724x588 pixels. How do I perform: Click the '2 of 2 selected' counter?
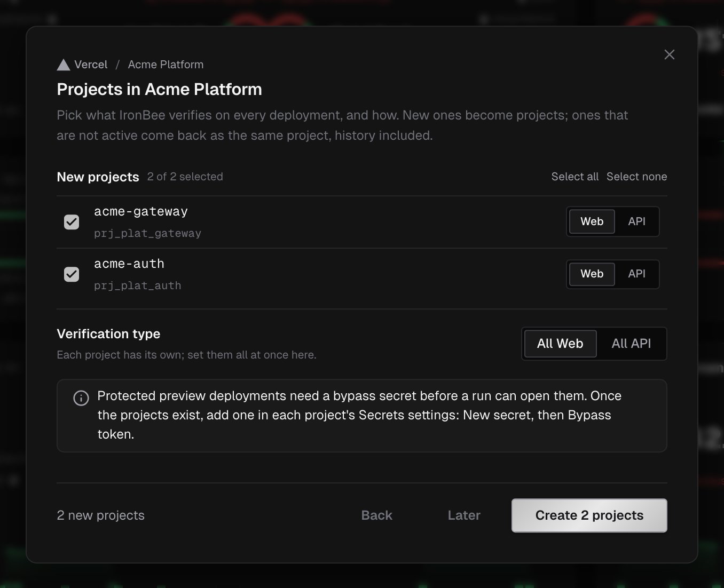click(185, 177)
